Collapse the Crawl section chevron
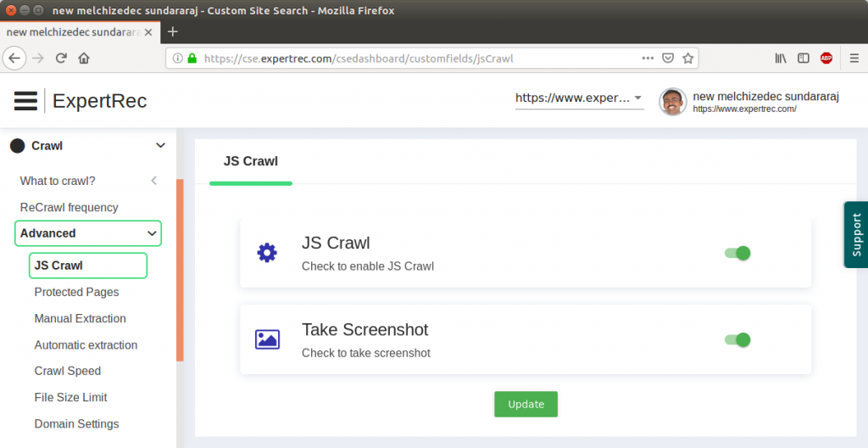Screen dimensions: 868x448 [x=160, y=146]
